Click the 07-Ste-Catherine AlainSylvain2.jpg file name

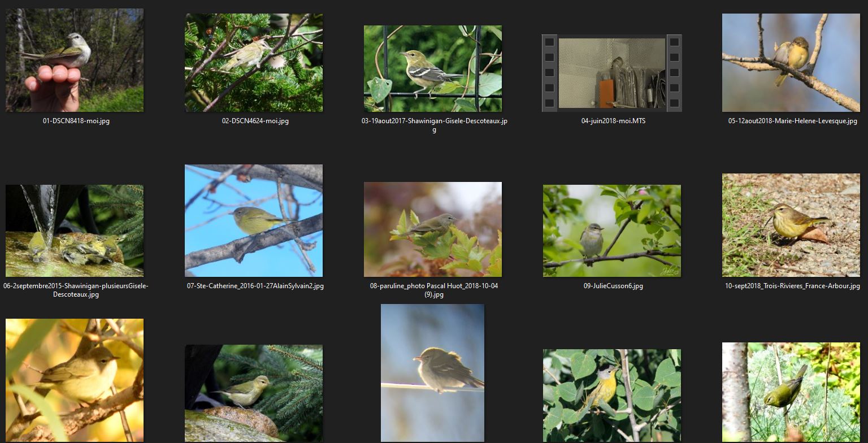255,286
